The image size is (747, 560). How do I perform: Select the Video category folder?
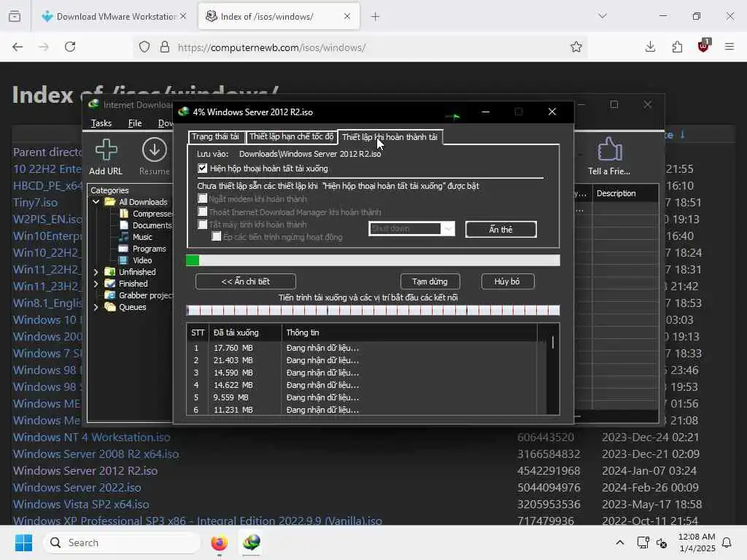(x=136, y=260)
